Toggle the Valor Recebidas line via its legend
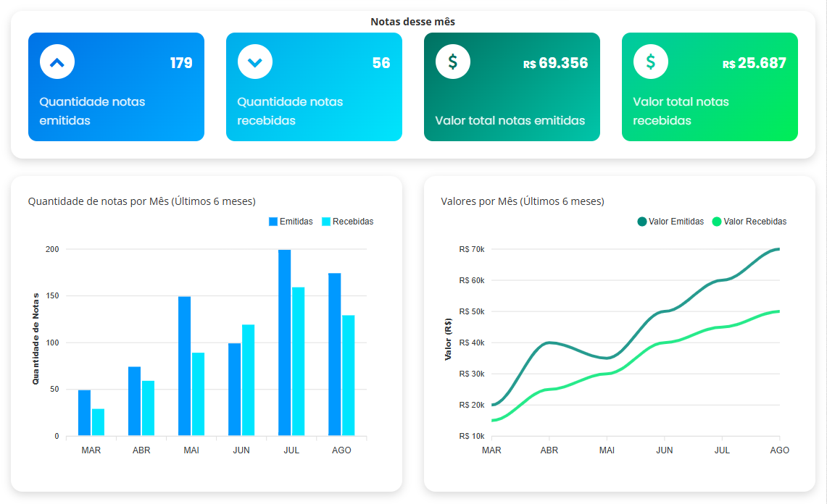Screen dimensions: 827x504 pos(754,222)
